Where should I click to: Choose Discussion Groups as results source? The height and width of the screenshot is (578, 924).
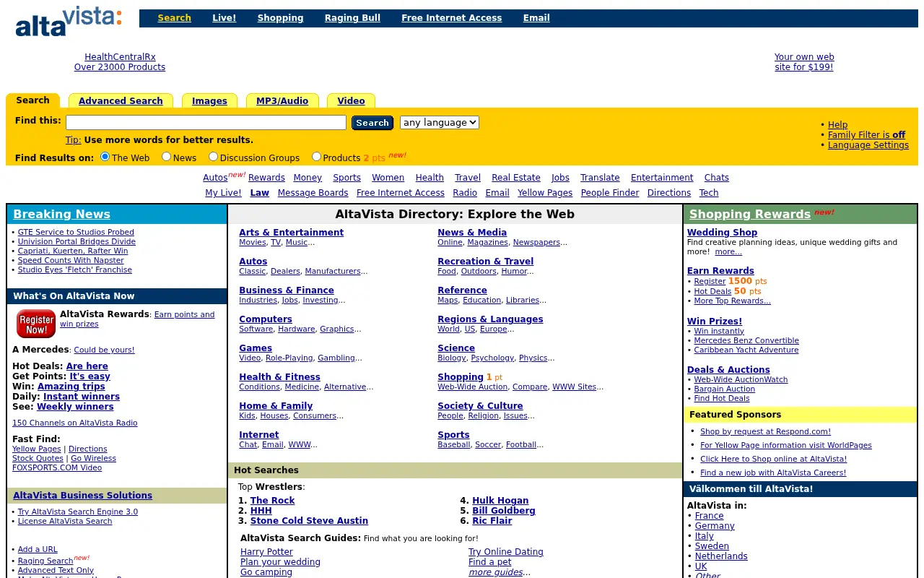click(214, 157)
